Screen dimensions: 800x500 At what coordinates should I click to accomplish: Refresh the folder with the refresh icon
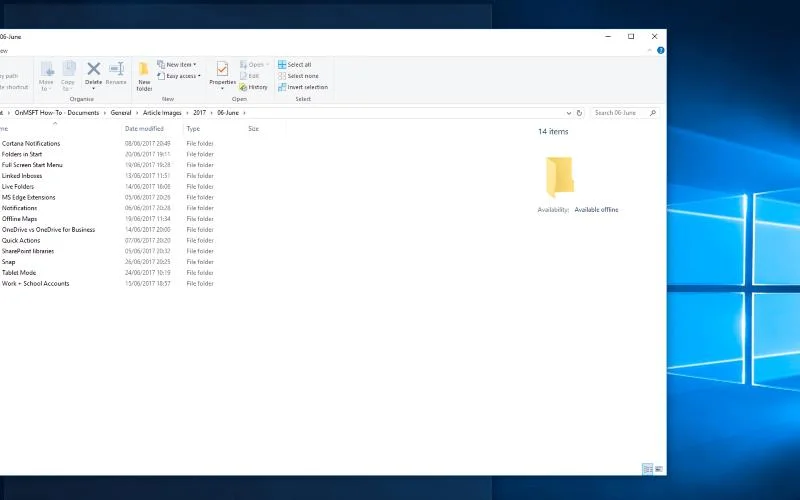click(579, 113)
